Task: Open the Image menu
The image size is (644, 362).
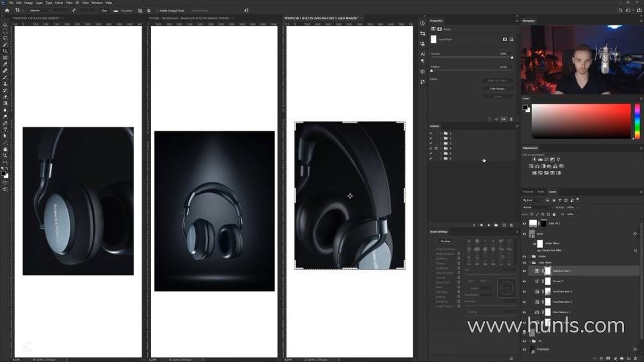Action: point(28,3)
